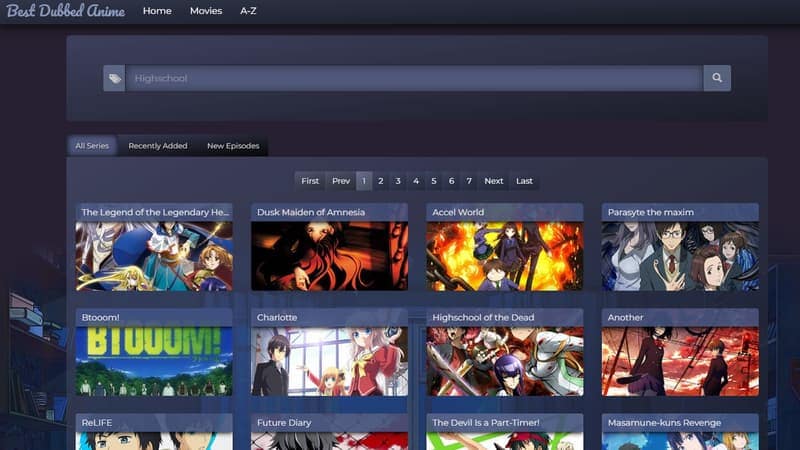
Task: Click the First pagination button
Action: tap(310, 181)
